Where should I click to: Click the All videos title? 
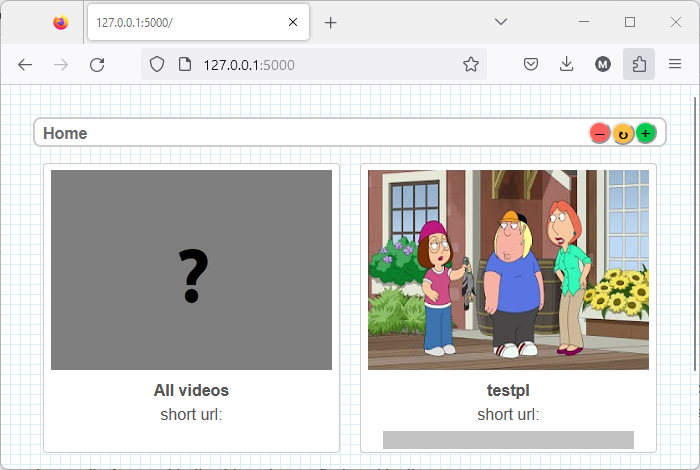point(191,390)
